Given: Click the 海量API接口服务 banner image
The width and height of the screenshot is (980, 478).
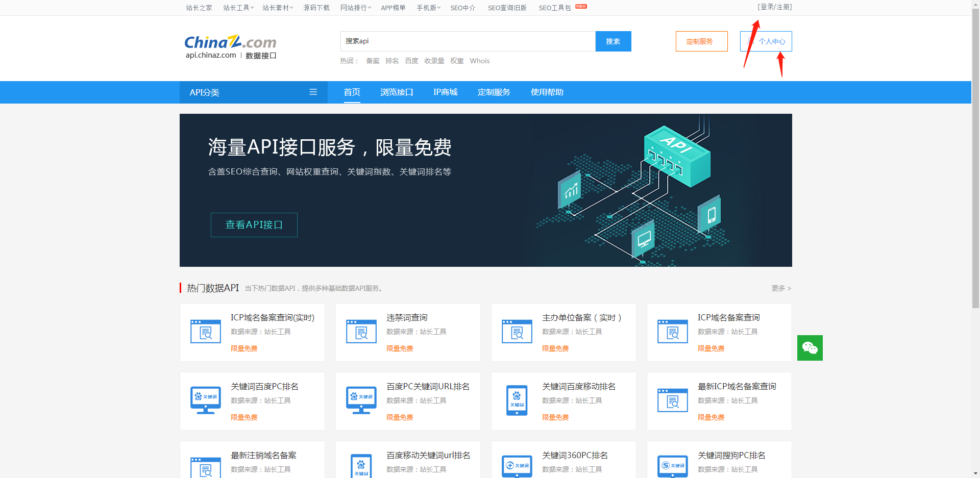Looking at the screenshot, I should [486, 190].
